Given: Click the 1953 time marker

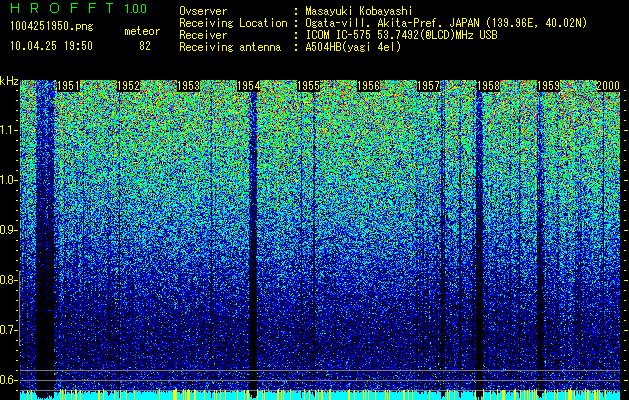Looking at the screenshot, I should 189,86.
